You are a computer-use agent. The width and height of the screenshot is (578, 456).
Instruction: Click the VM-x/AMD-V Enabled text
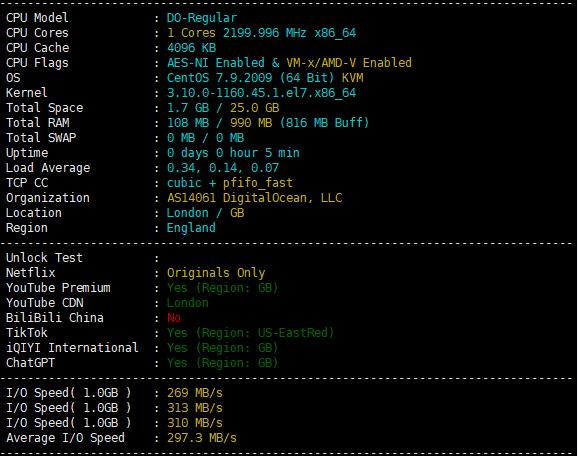click(x=349, y=63)
